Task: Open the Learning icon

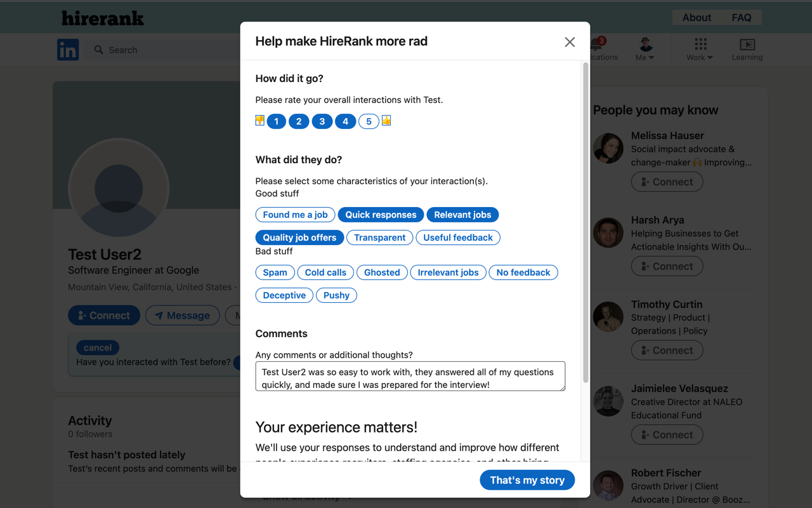Action: pos(747,50)
